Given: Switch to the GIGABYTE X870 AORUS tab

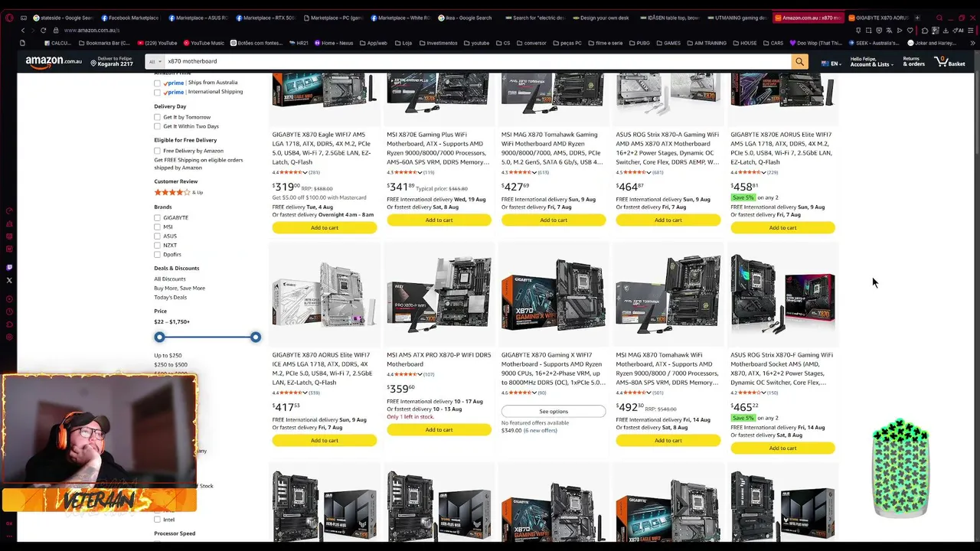Looking at the screenshot, I should [x=877, y=18].
